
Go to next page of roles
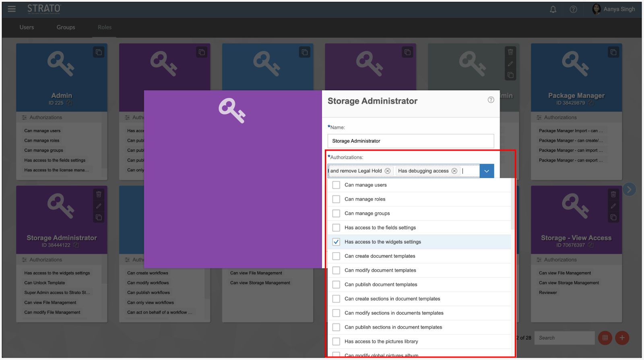[x=629, y=189]
